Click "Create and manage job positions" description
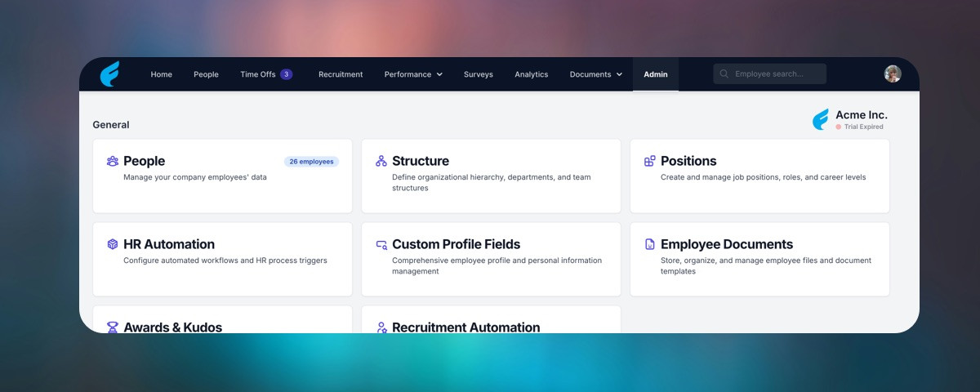This screenshot has height=392, width=980. click(x=764, y=177)
